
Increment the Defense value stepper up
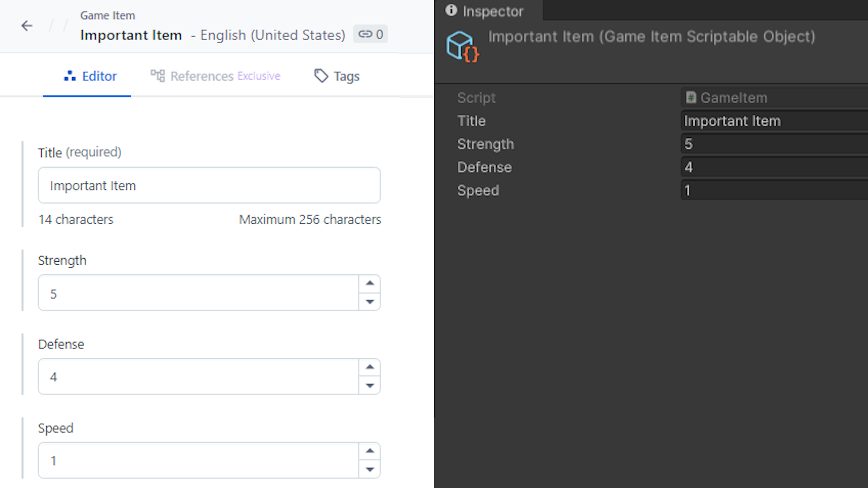[370, 366]
